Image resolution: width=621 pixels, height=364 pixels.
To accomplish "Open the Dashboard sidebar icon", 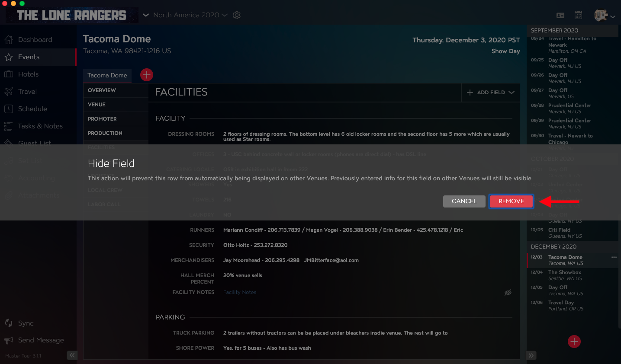I will 9,40.
